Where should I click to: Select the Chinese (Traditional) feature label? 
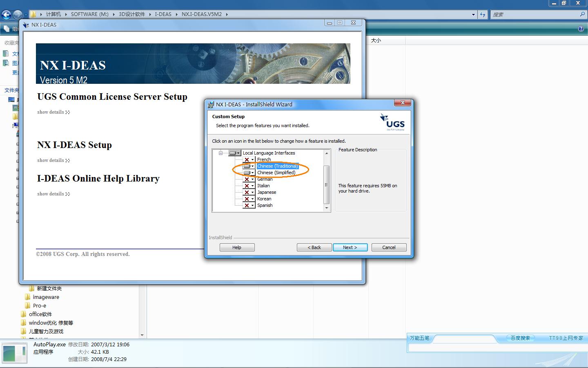[x=278, y=166]
